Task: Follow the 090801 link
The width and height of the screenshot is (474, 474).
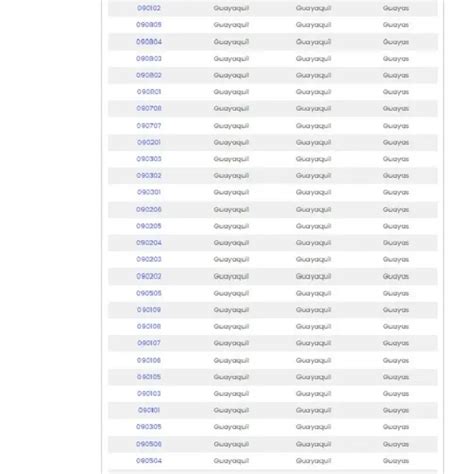Action: [149, 92]
